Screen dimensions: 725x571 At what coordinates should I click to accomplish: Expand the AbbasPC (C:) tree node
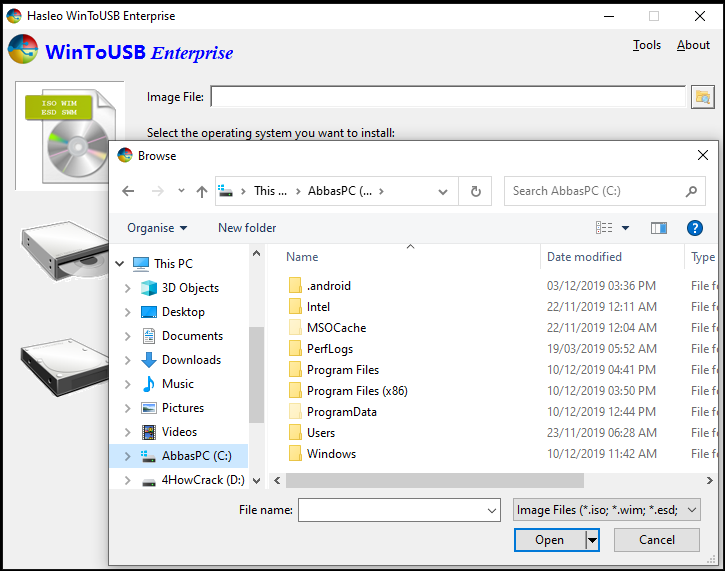(128, 456)
